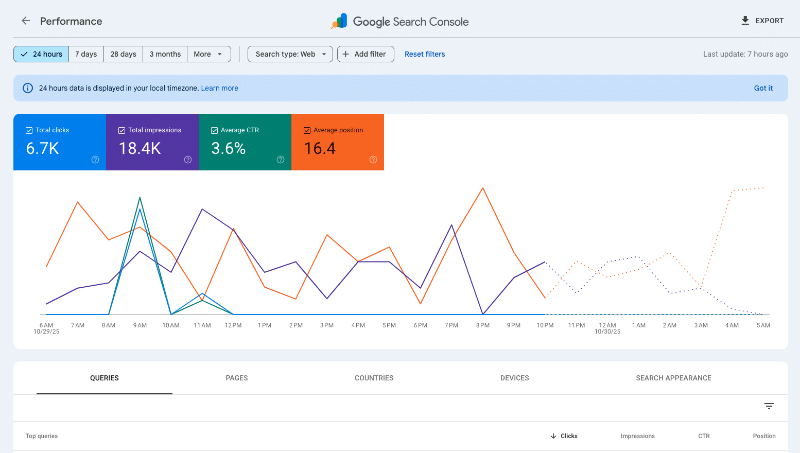Click the Total impressions purple metric card
The image size is (800, 453).
tap(153, 142)
